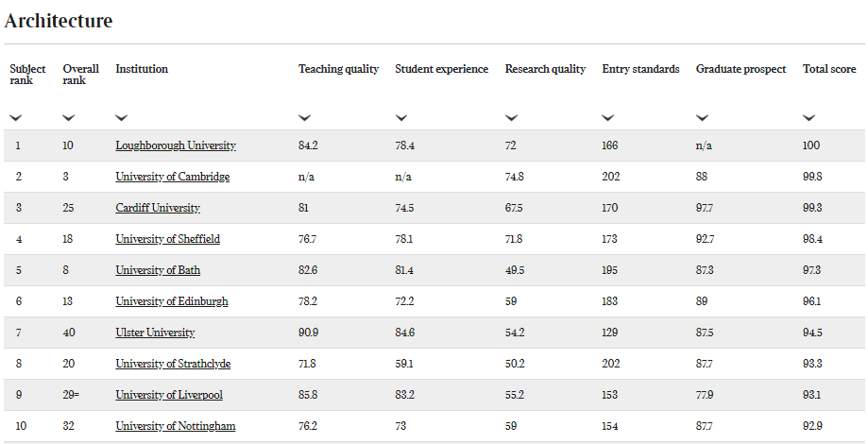
Task: Visit the Cardiff University page
Action: (x=158, y=208)
